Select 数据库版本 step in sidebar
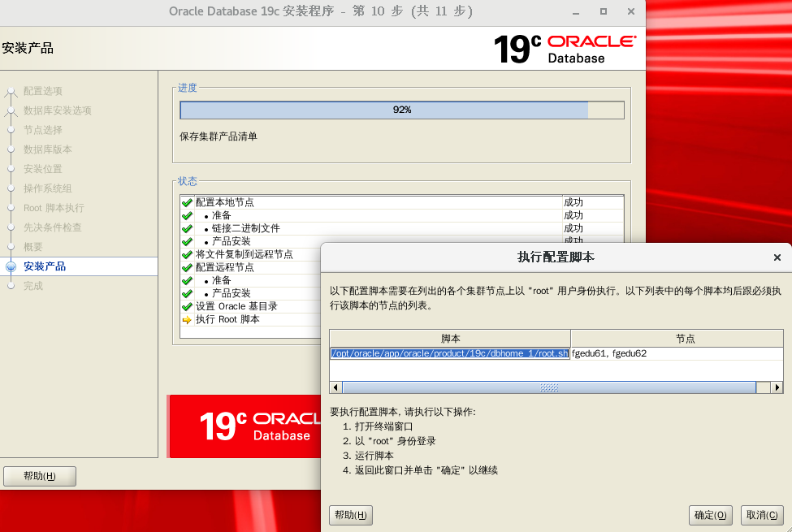 48,149
